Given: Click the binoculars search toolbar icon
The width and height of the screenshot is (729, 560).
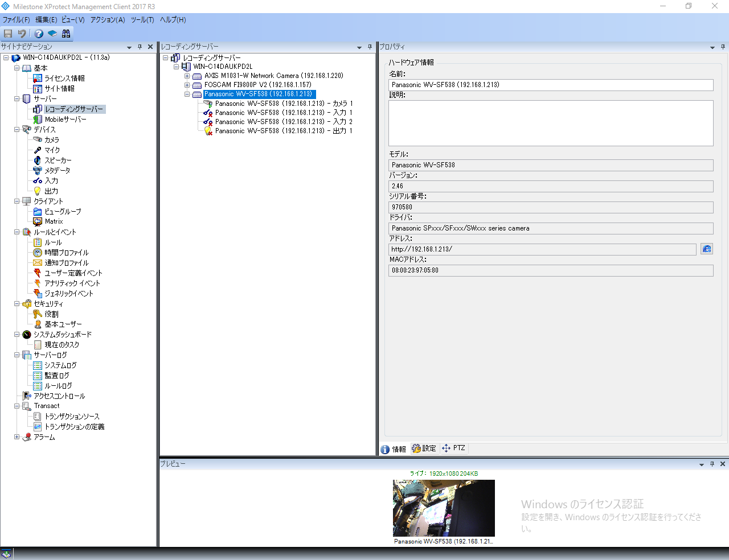Looking at the screenshot, I should tap(66, 34).
